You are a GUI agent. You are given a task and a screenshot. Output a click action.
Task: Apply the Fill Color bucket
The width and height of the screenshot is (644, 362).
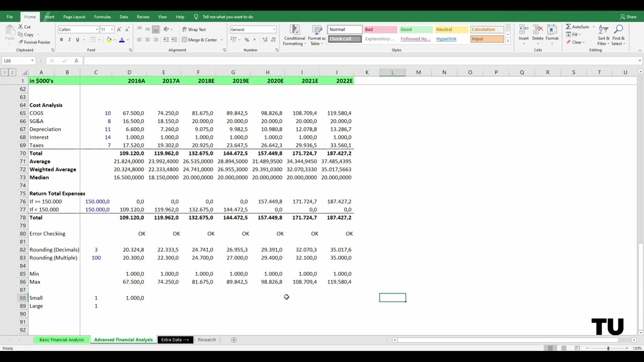[x=109, y=40]
